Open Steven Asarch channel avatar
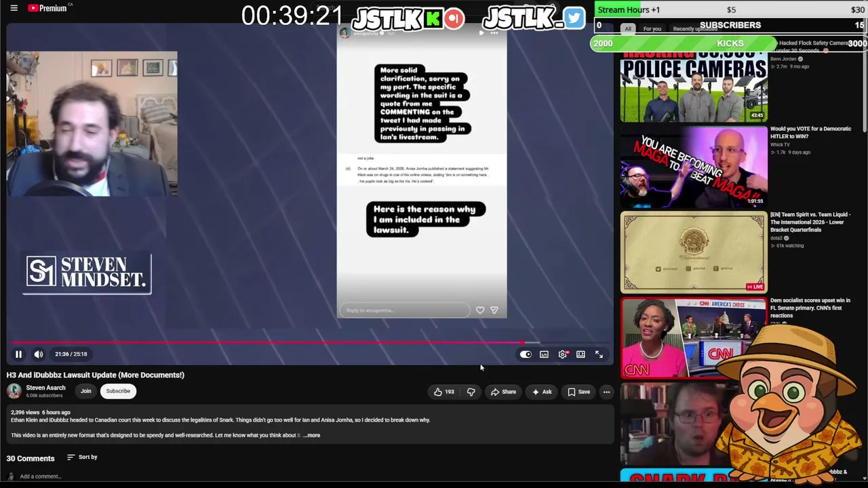 (x=14, y=391)
